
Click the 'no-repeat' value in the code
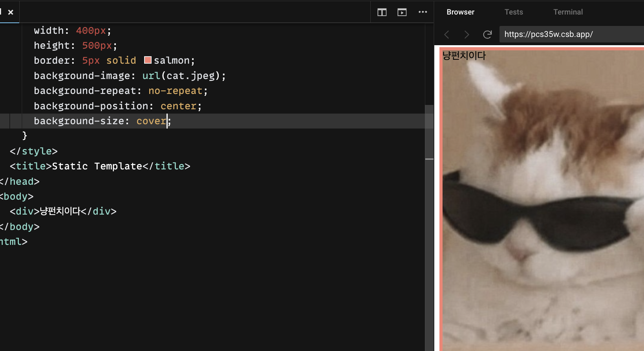tap(175, 91)
